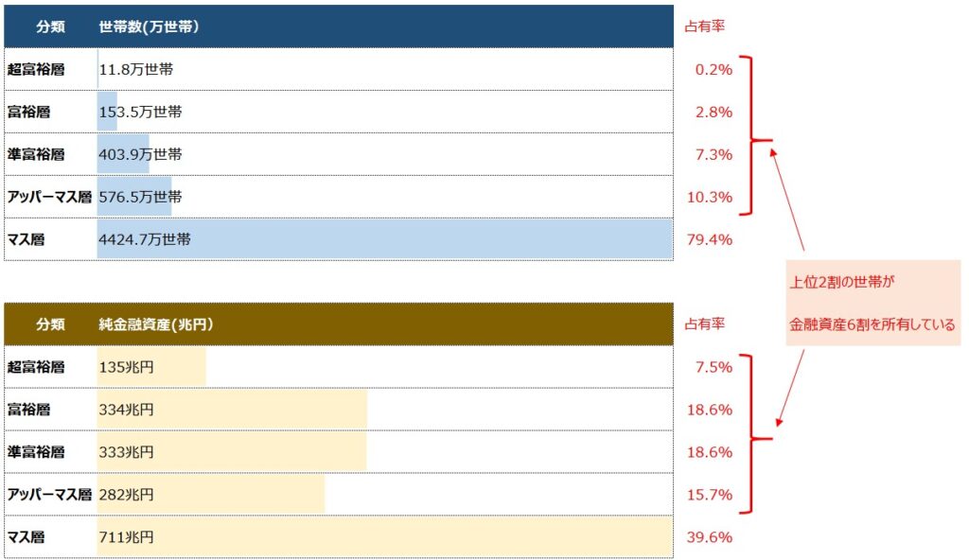
Task: Click the 711兆円 bar
Action: (x=384, y=537)
